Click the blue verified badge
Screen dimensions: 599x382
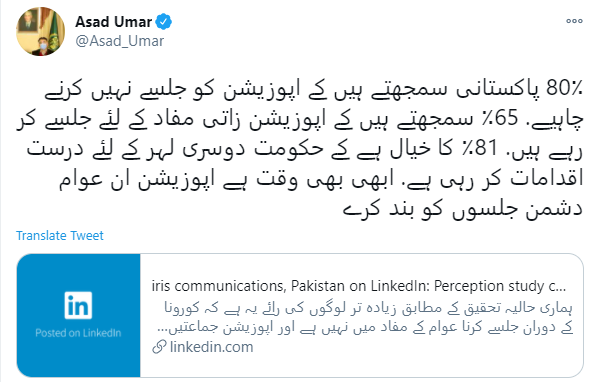click(x=164, y=22)
